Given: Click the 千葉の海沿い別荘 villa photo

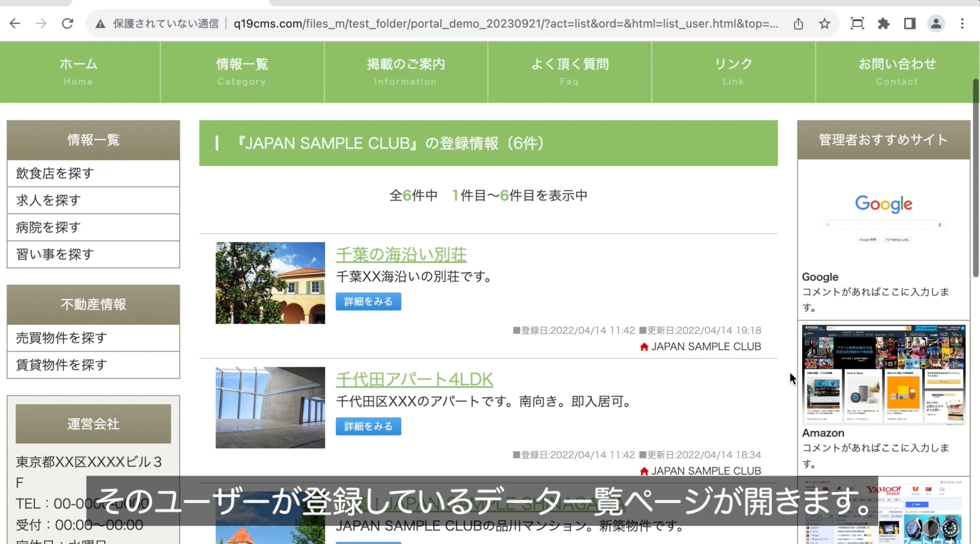Looking at the screenshot, I should point(270,283).
